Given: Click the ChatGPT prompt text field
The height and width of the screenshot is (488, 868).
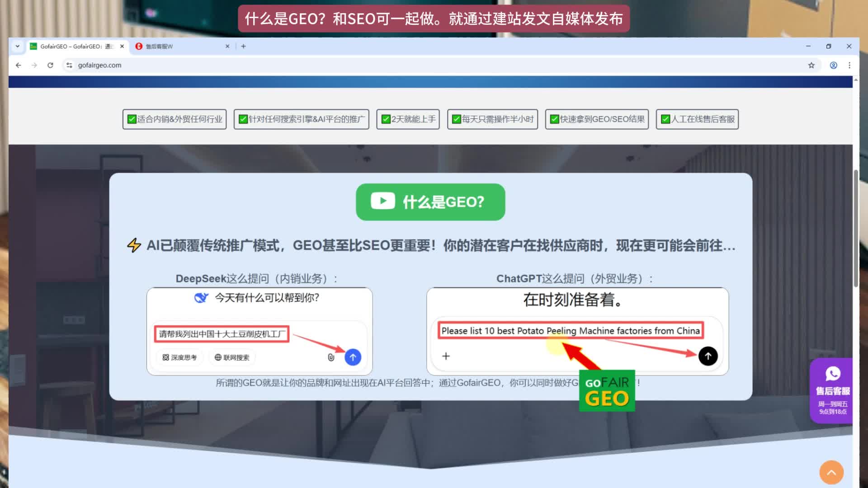Looking at the screenshot, I should [570, 331].
